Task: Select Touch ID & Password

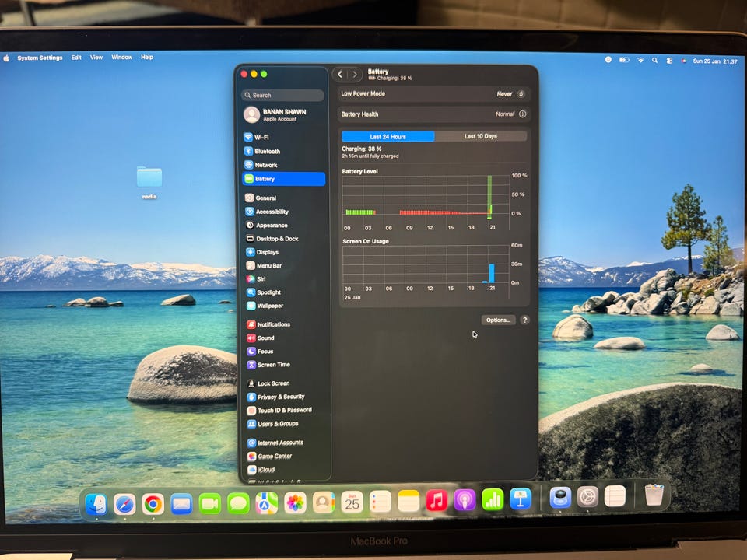Action: tap(284, 410)
